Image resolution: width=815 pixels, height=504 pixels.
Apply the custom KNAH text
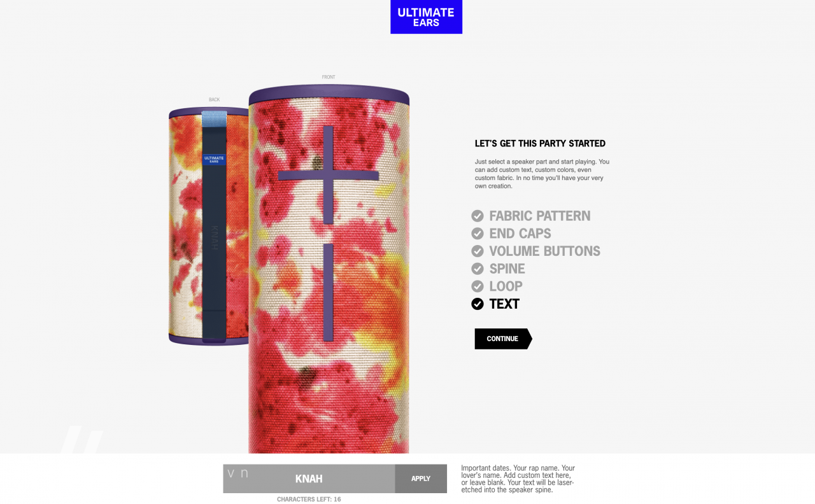click(421, 479)
